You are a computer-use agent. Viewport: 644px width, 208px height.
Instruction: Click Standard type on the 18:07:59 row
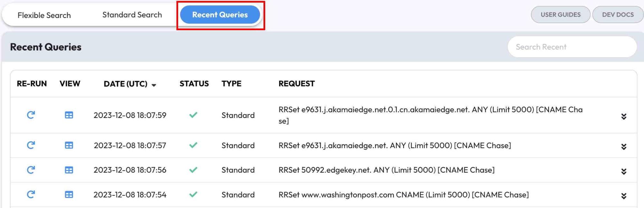tap(238, 115)
